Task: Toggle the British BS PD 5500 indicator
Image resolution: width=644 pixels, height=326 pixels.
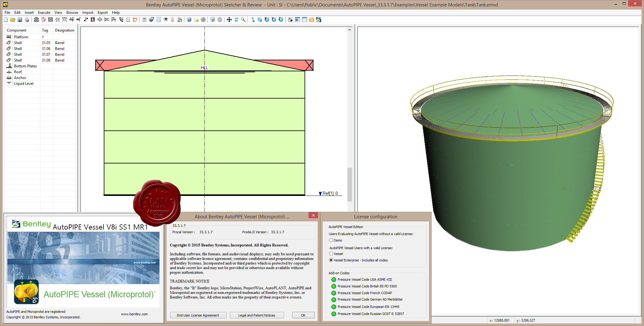Action: 334,286
